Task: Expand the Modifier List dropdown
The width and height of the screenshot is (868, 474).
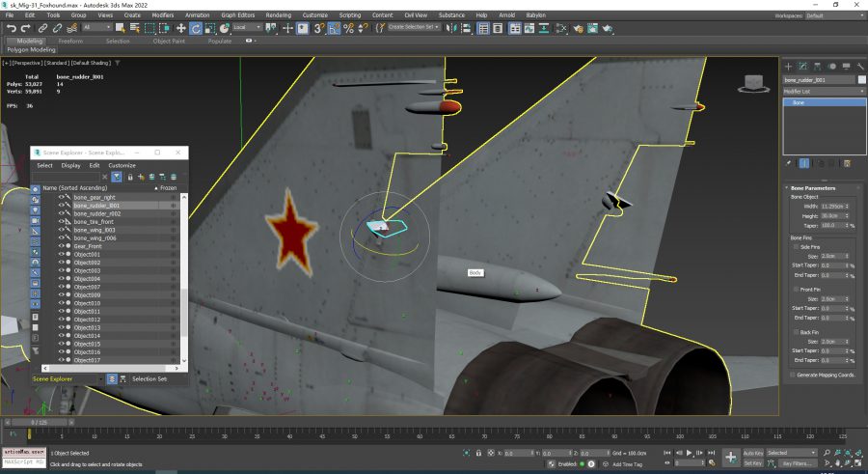Action: [824, 91]
